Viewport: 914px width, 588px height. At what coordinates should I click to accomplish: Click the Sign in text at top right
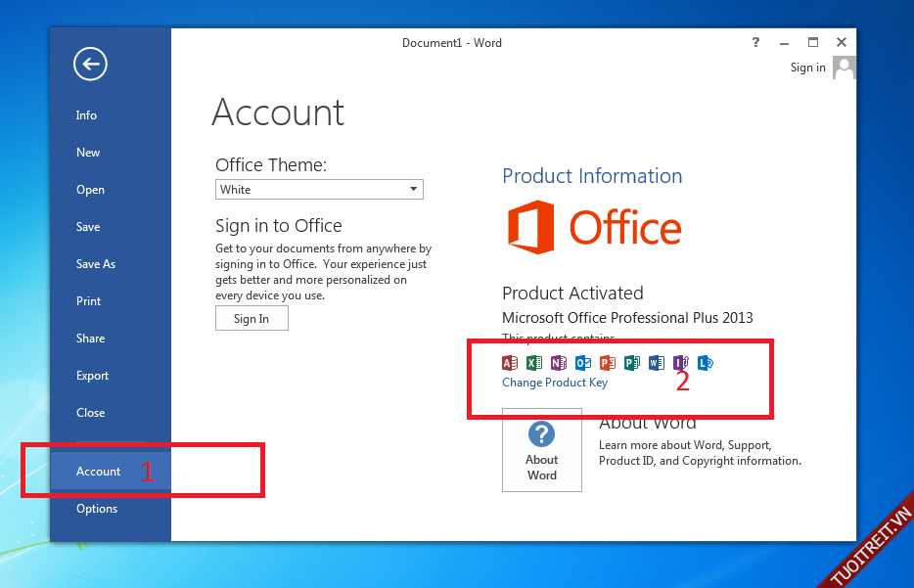[x=807, y=68]
